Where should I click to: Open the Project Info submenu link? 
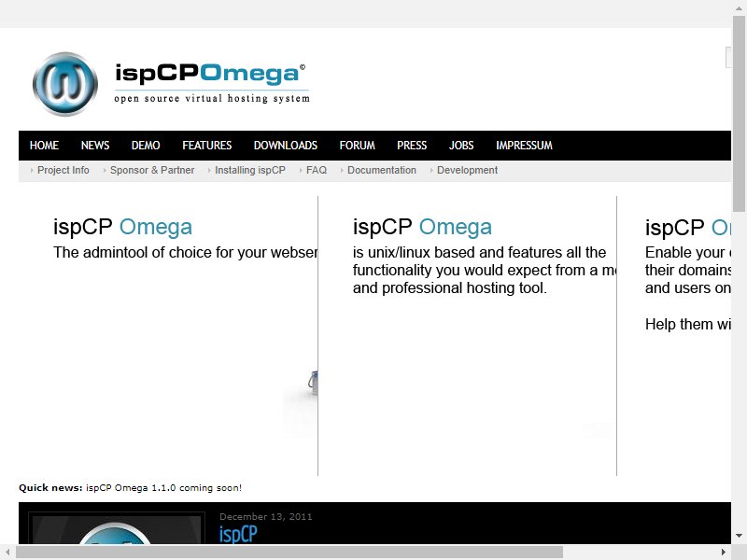point(63,170)
